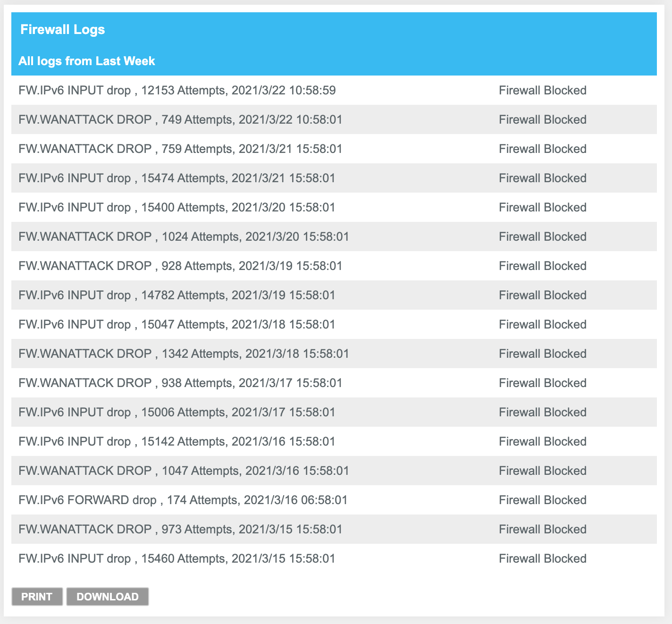This screenshot has width=672, height=624.
Task: Click the IPv6 FORWARD drop 174 Attempts entry
Action: (x=183, y=500)
